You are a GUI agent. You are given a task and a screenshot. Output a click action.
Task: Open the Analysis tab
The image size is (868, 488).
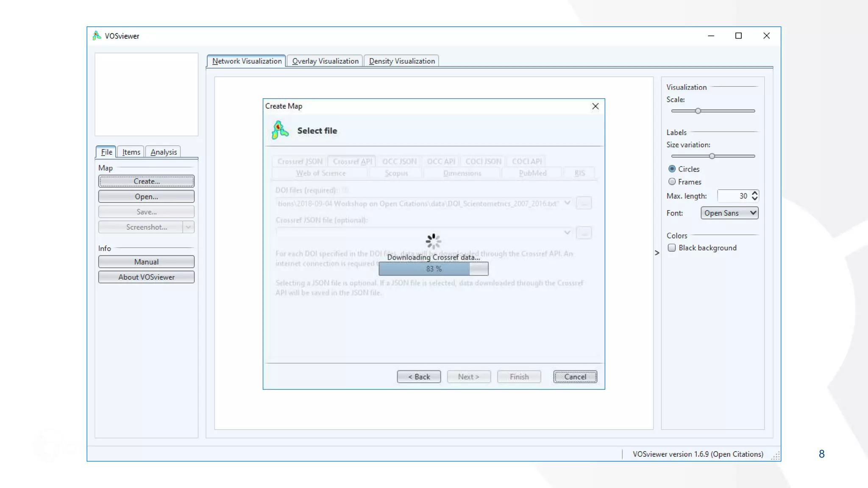coord(164,152)
